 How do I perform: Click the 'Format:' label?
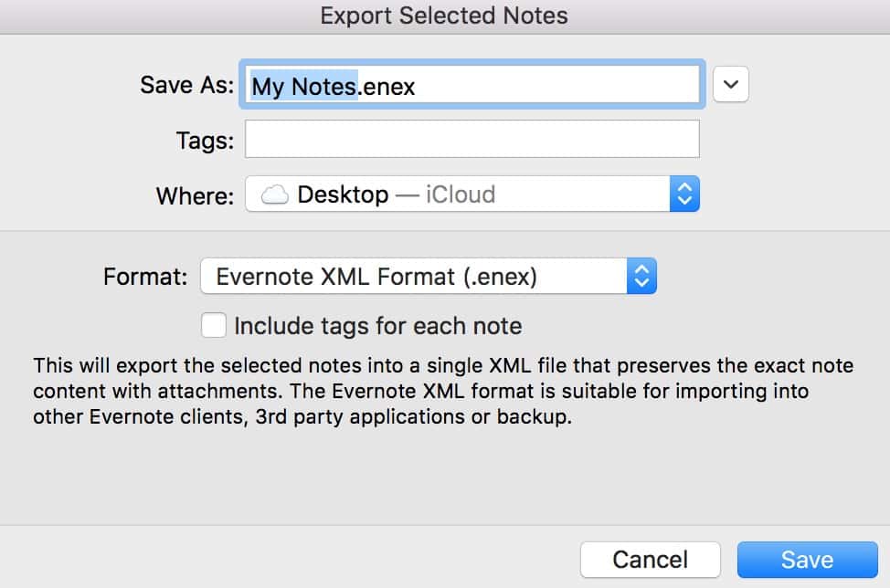(145, 277)
